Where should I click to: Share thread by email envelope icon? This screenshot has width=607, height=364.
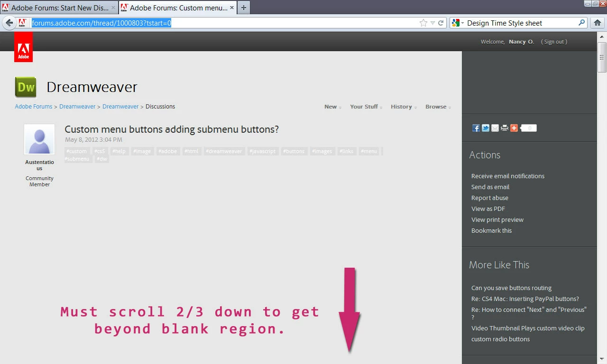tap(495, 128)
